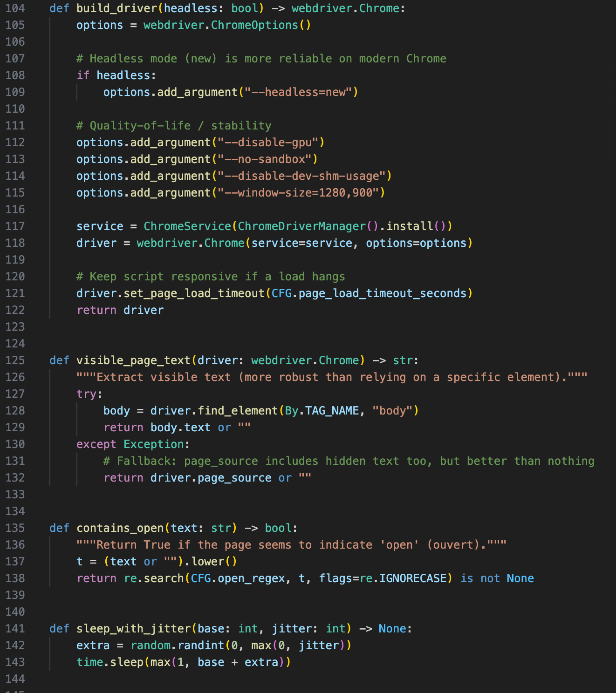Screen dimensions: 616x693
Task: Select the word headless on line 108
Action: click(124, 75)
